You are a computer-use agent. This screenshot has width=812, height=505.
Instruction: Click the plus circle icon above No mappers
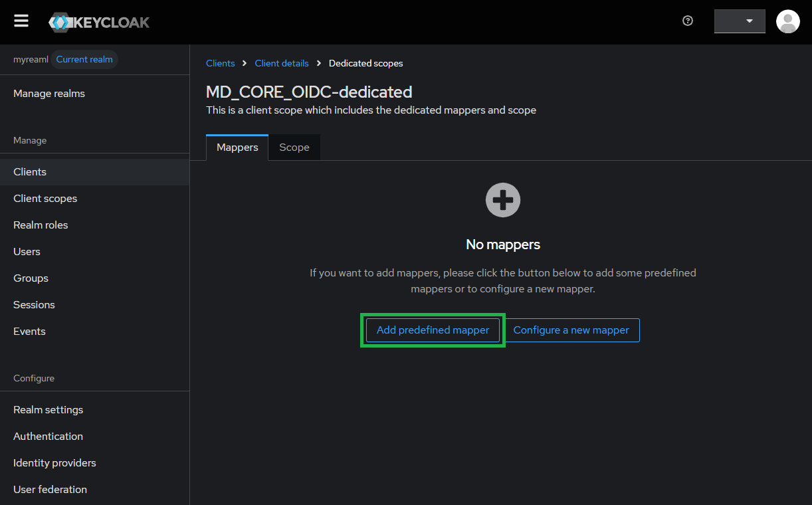[x=503, y=200]
